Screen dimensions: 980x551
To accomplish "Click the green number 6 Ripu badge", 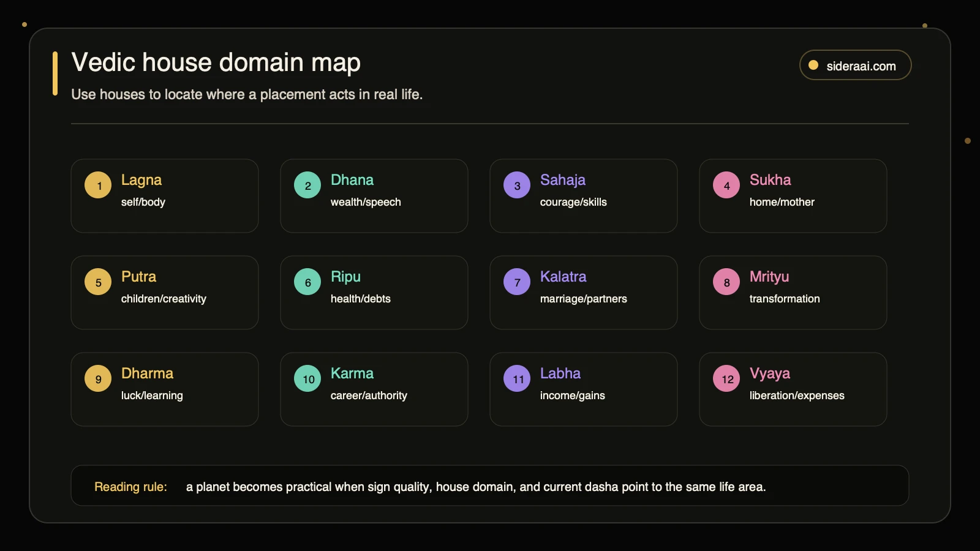I will click(x=307, y=282).
